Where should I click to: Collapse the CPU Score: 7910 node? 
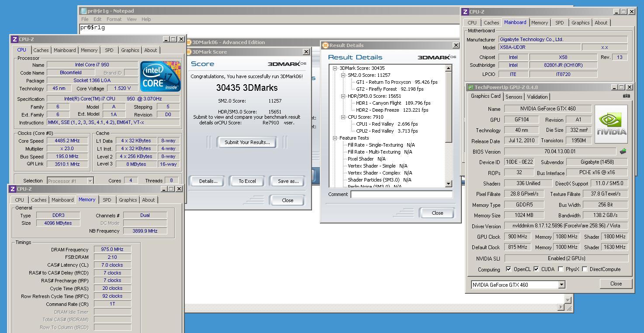pos(343,117)
